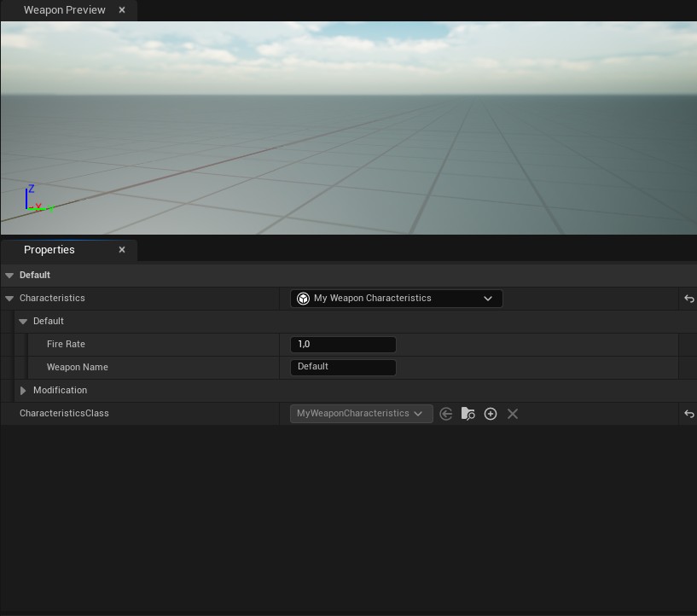Collapse the Characteristics property row

click(9, 299)
